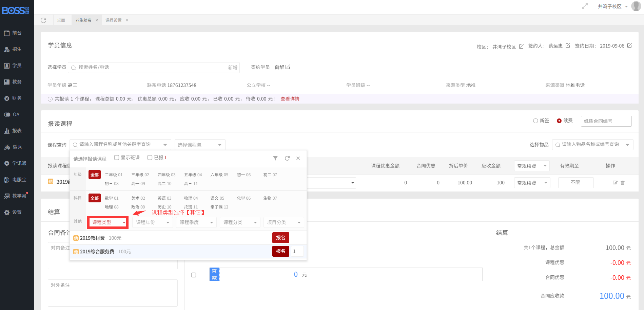Close the 请选择报读课程 popup
Screen dimensions: 644x310
(x=298, y=158)
